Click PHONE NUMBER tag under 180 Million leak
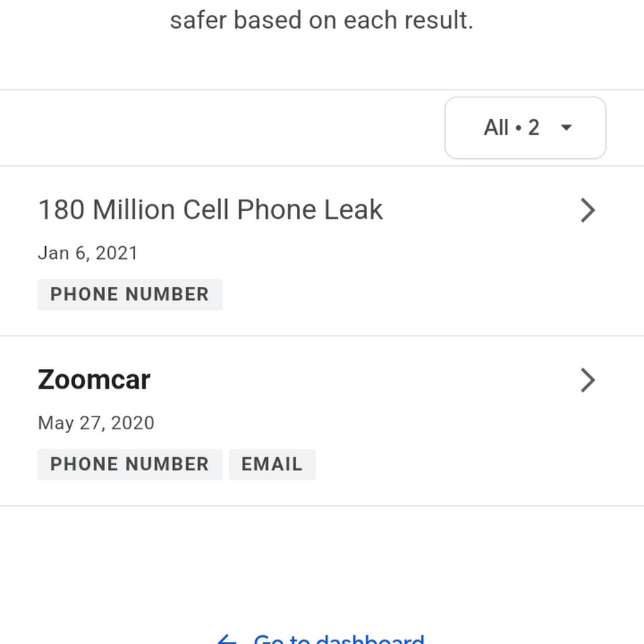Screen dimensions: 644x644 [130, 294]
